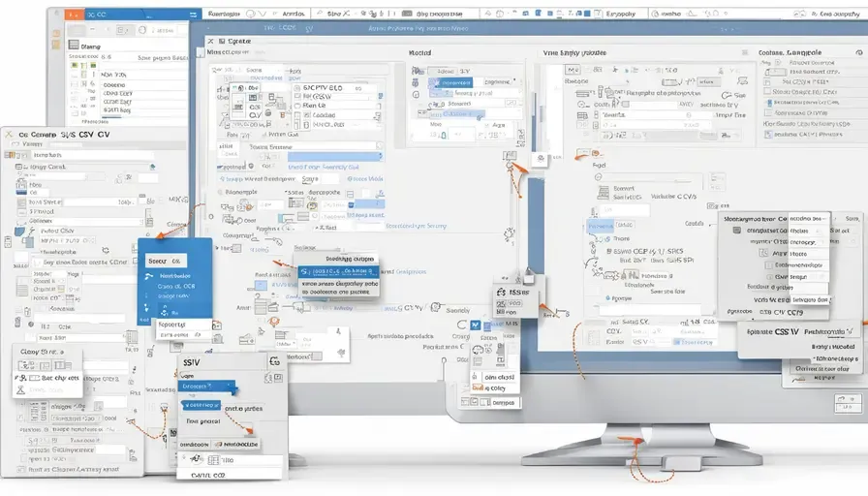Open the 'Arrrdes' item in top toolbar
The width and height of the screenshot is (868, 496).
tap(294, 14)
